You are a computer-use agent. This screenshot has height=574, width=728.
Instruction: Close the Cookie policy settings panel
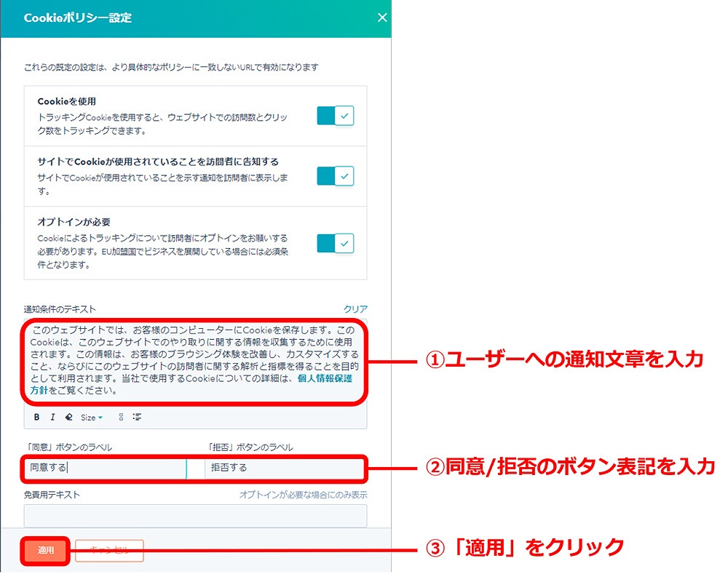click(382, 17)
